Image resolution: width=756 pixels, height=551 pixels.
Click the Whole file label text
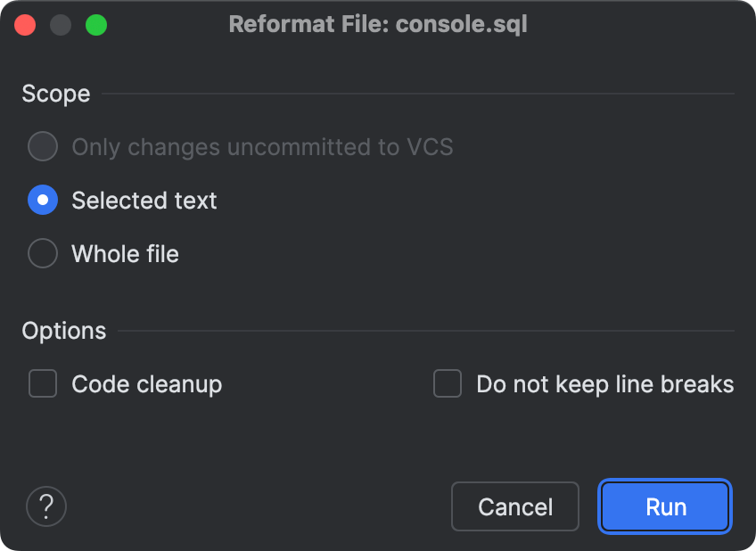click(126, 254)
